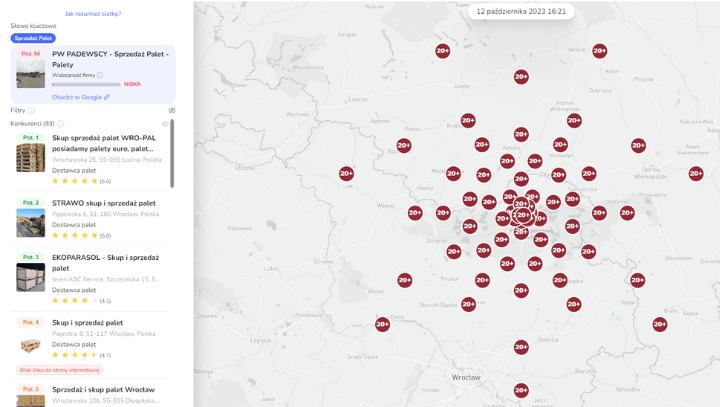Click the 20+ marker near Dolny Brzeg

tap(382, 324)
